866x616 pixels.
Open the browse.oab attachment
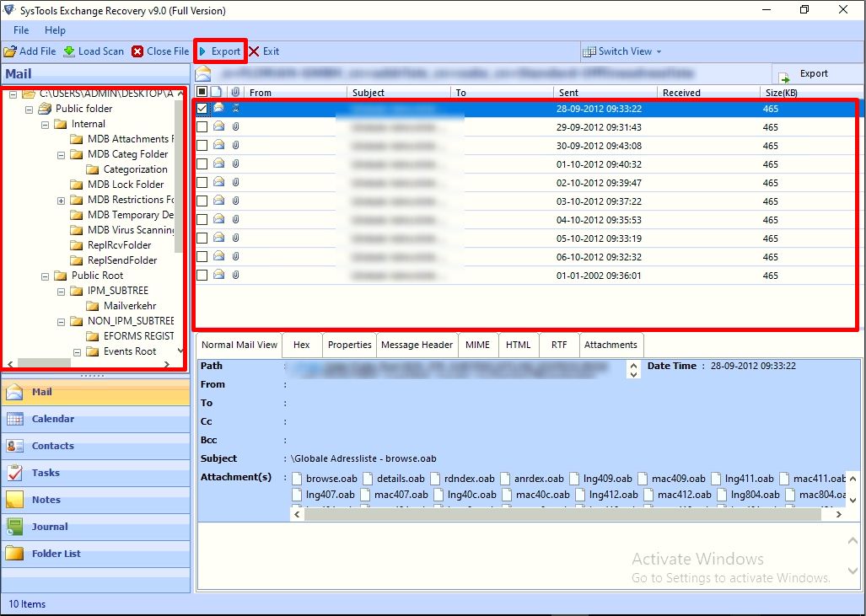click(325, 479)
